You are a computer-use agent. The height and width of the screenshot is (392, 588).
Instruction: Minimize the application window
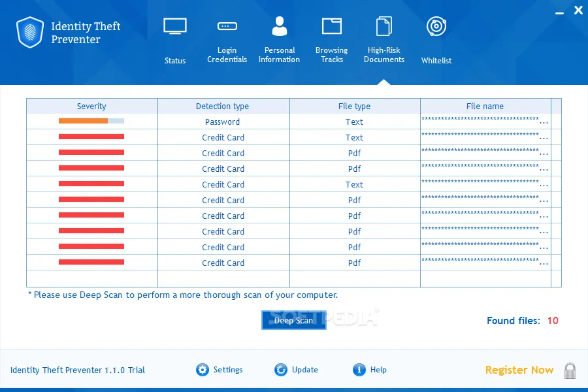tap(559, 13)
